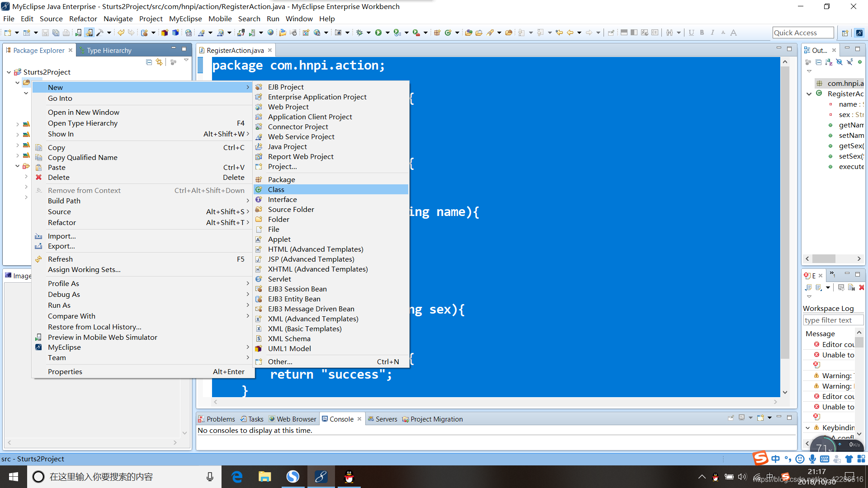Click Collapse All in Package Explorer
This screenshot has height=488, width=868.
(149, 62)
